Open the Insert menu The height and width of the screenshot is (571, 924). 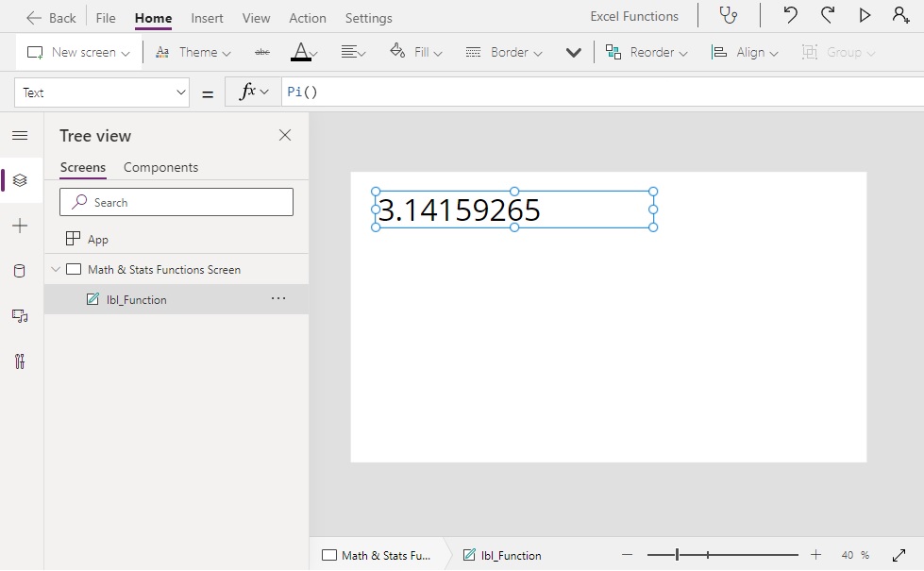[x=207, y=18]
